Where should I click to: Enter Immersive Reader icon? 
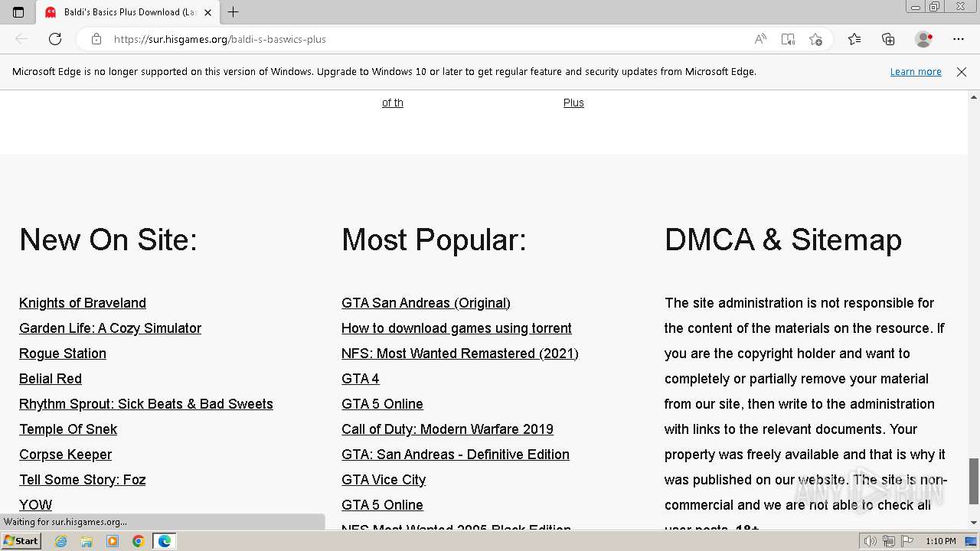point(788,39)
